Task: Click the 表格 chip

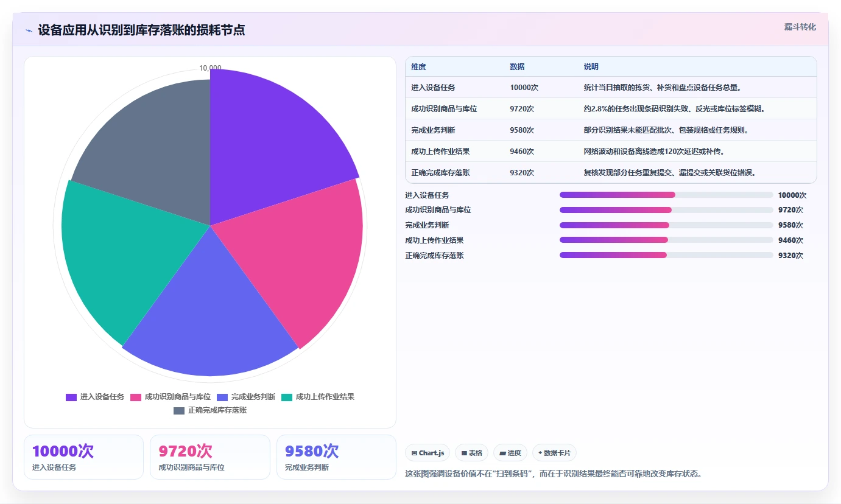Action: tap(471, 453)
